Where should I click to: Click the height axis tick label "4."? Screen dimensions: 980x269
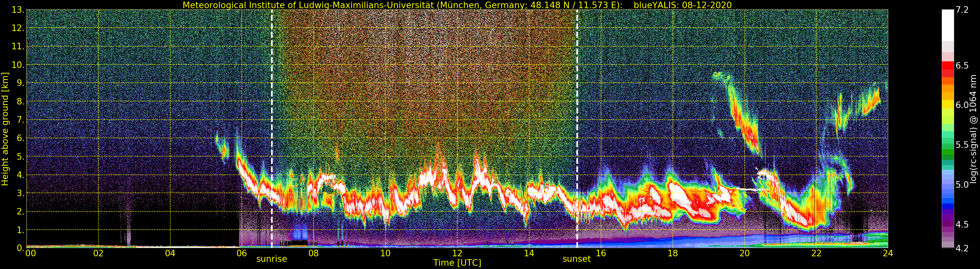pyautogui.click(x=21, y=175)
